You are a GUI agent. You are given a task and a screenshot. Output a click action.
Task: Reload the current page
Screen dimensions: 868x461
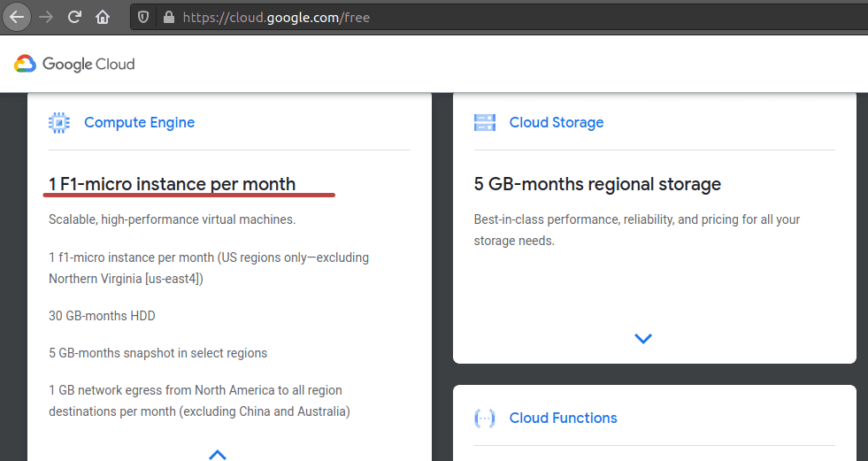(75, 17)
